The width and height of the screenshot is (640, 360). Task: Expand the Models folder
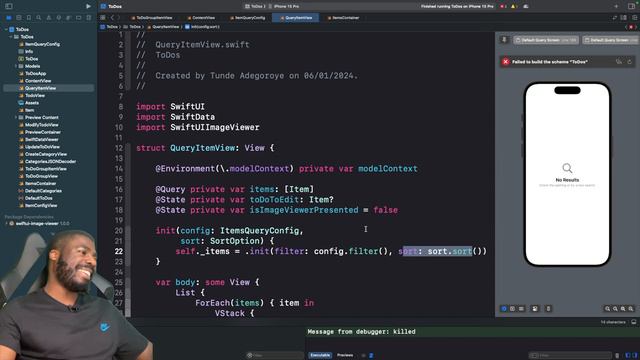click(x=16, y=66)
